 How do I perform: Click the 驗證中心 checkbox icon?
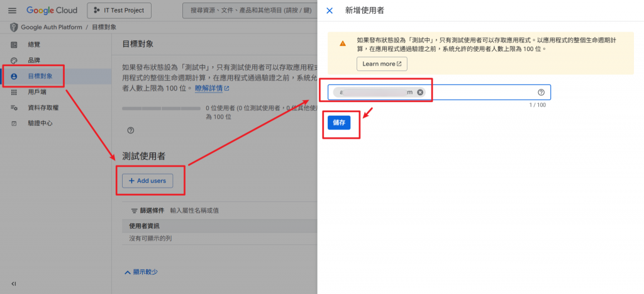point(14,123)
